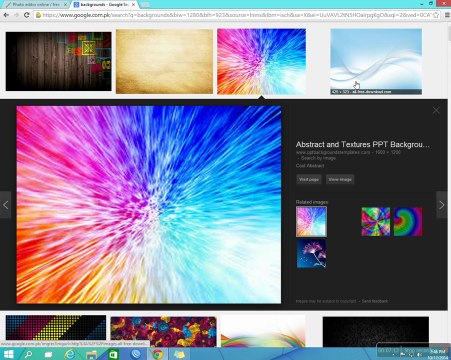Click the Search by image link
The width and height of the screenshot is (451, 360).
click(x=318, y=158)
